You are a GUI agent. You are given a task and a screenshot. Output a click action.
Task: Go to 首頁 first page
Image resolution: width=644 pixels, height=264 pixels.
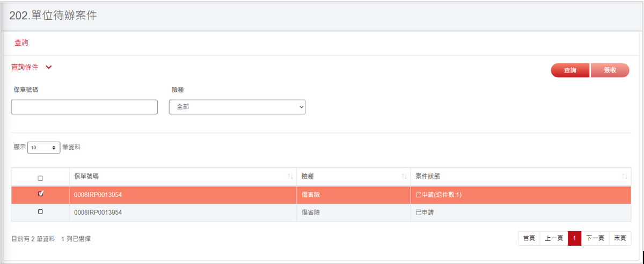529,238
